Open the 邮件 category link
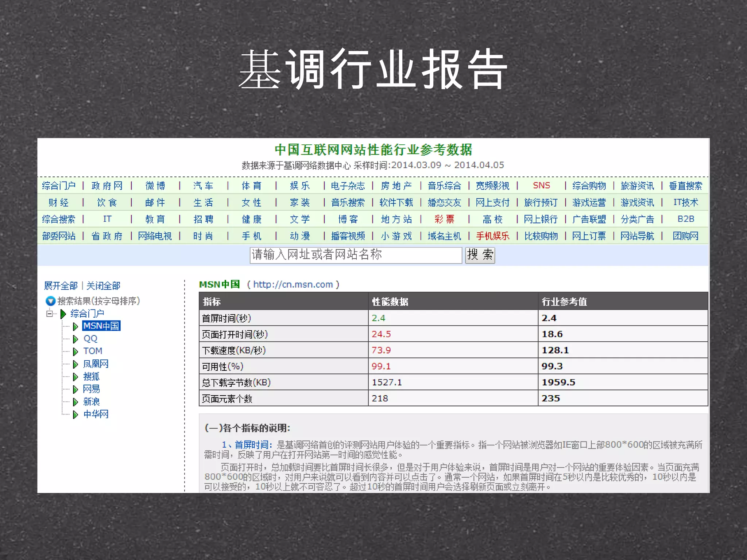747x560 pixels. coord(155,202)
